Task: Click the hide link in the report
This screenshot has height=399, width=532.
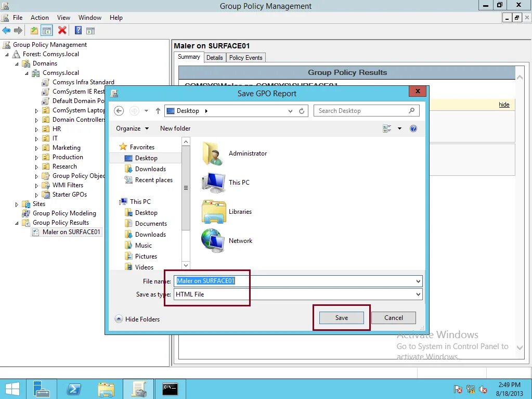Action: [504, 105]
